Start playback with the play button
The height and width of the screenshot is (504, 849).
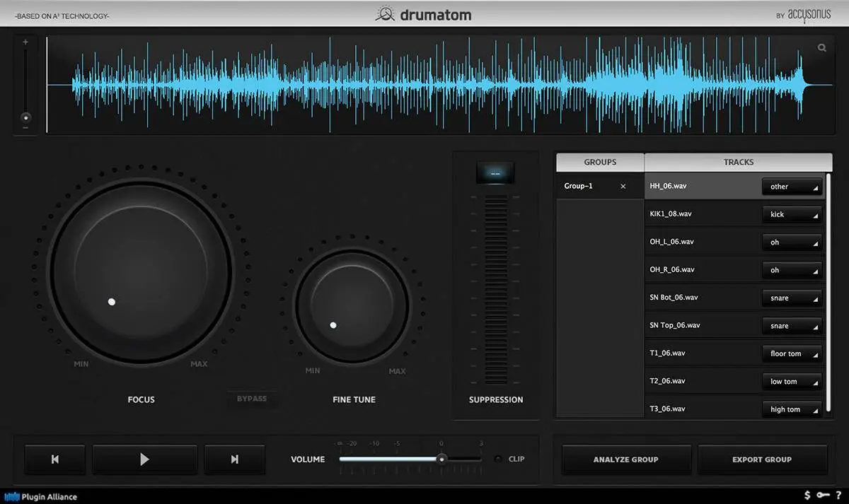pyautogui.click(x=144, y=459)
